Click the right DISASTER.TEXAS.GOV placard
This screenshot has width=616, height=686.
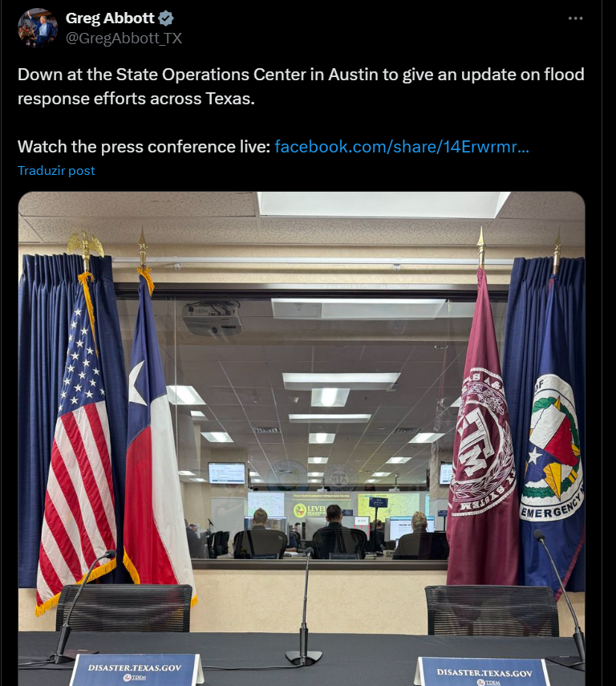tap(483, 673)
